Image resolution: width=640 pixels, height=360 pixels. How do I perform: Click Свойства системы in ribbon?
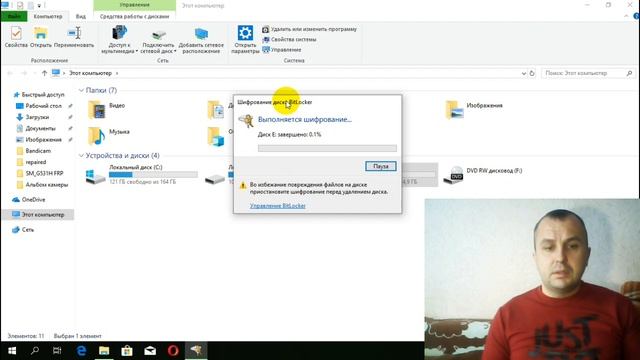coord(289,40)
